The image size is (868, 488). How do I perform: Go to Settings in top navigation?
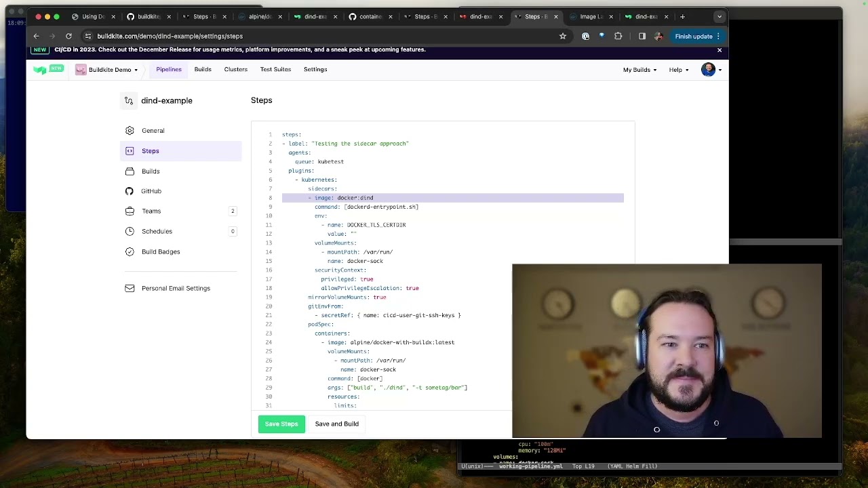coord(315,69)
